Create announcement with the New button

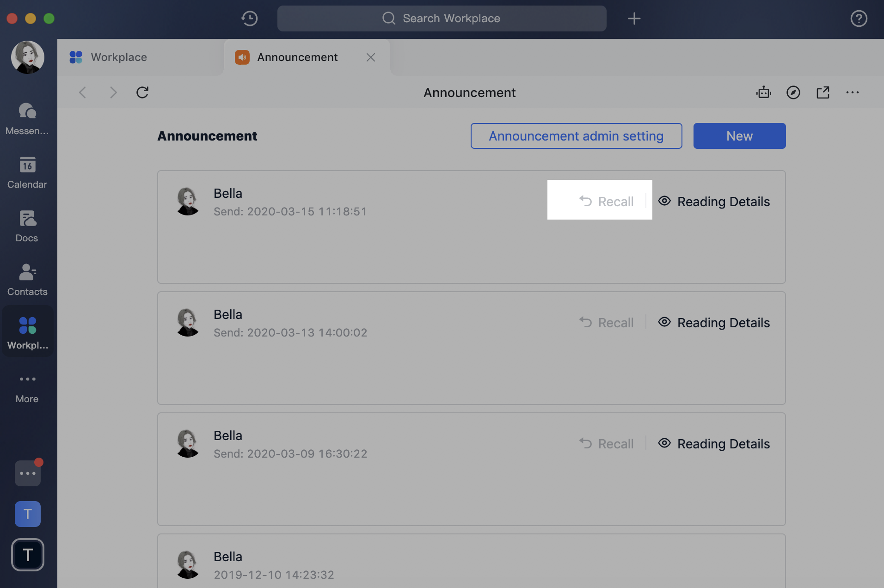tap(739, 136)
